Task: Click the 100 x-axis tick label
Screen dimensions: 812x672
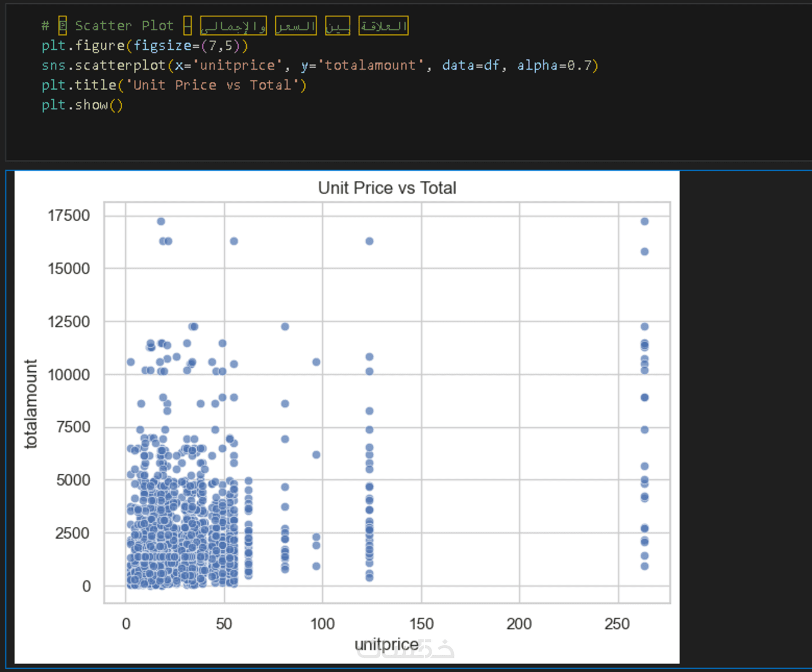Action: [x=322, y=624]
